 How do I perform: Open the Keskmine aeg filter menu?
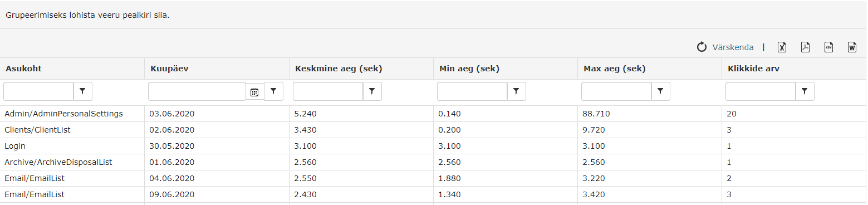372,91
